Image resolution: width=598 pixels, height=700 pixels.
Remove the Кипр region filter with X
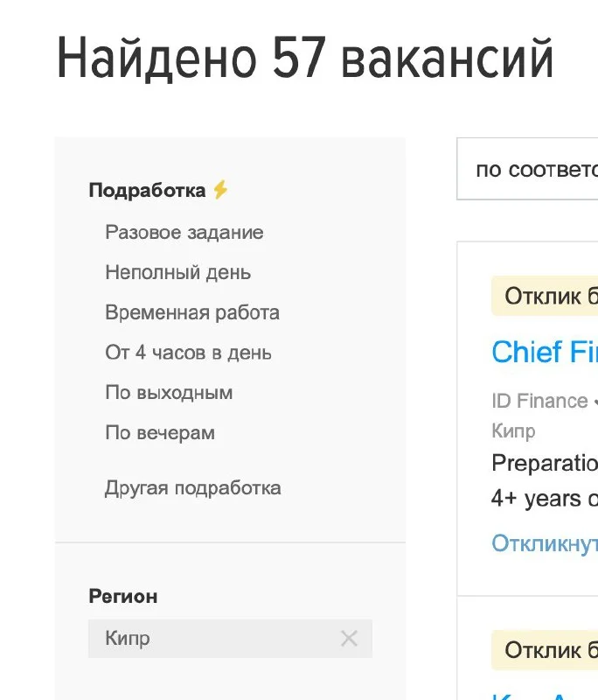(x=349, y=639)
